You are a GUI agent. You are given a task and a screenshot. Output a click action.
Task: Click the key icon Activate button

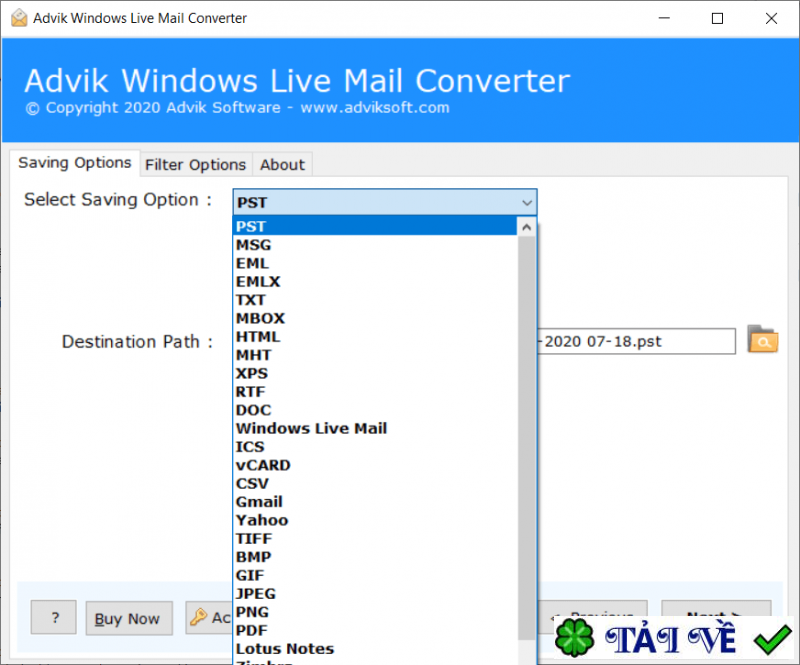tap(209, 618)
